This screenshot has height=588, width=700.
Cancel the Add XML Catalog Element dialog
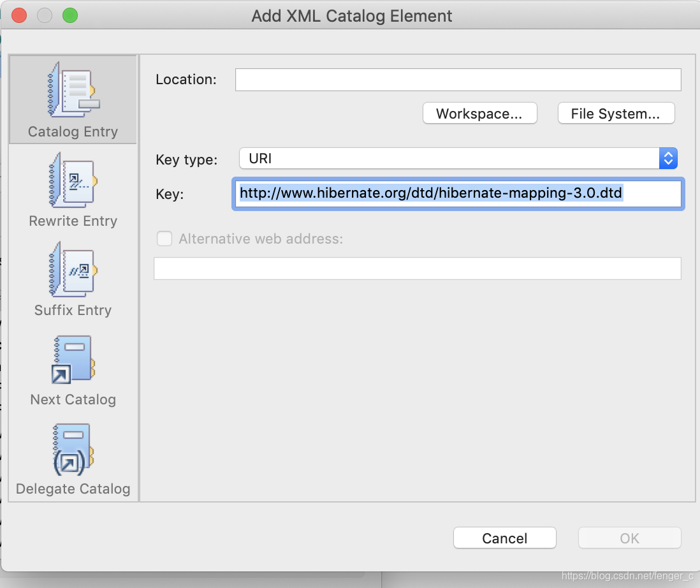tap(504, 538)
